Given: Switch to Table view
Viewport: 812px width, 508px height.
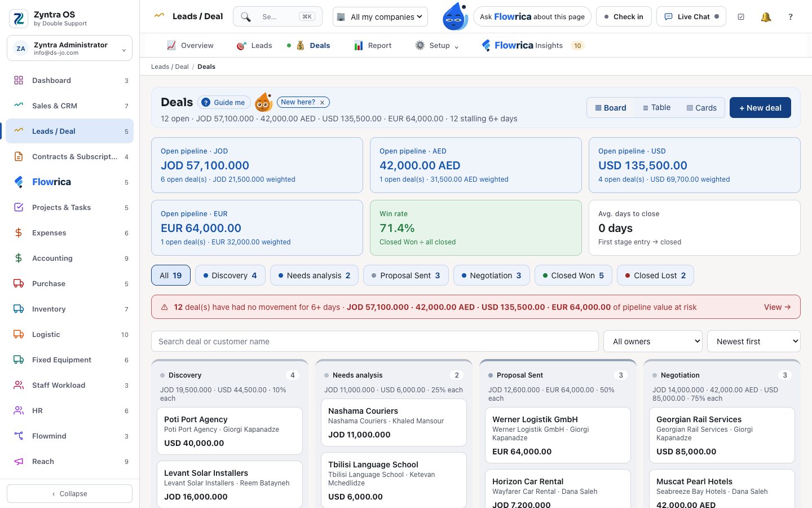Looking at the screenshot, I should click(x=656, y=107).
